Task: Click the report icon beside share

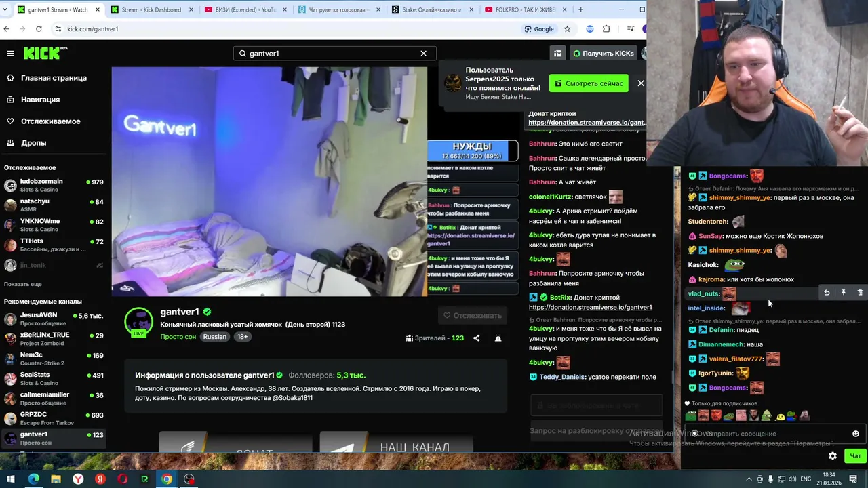Action: tap(498, 338)
